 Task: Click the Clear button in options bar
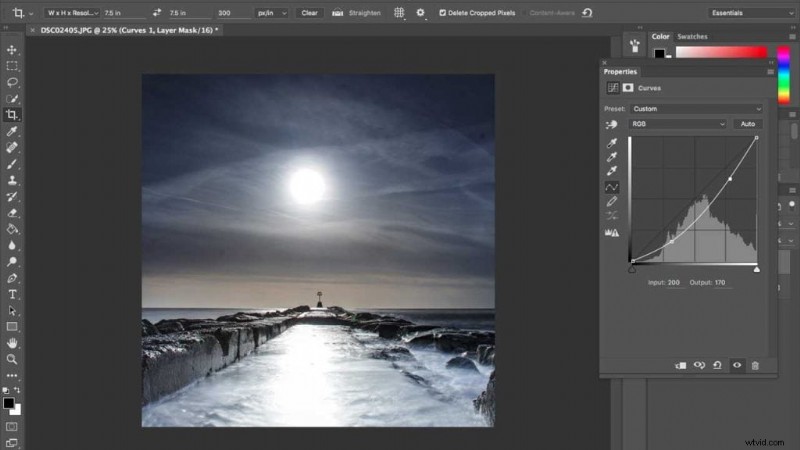coord(309,13)
